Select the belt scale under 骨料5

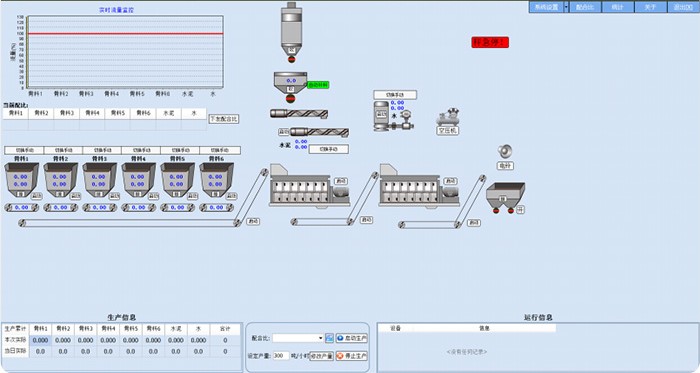[x=178, y=207]
